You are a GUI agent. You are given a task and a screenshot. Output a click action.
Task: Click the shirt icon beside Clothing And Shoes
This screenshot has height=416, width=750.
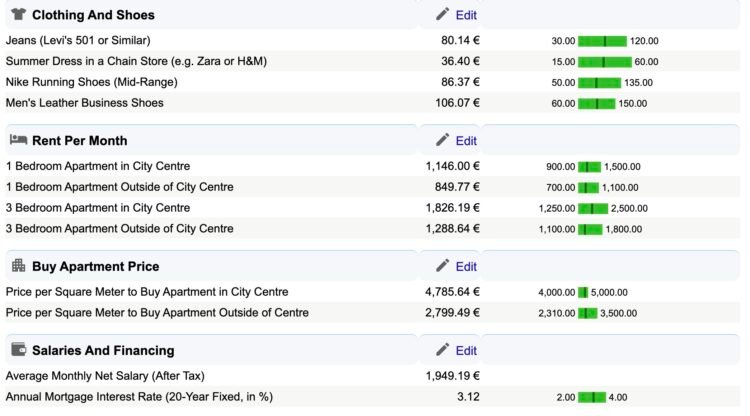pyautogui.click(x=18, y=15)
